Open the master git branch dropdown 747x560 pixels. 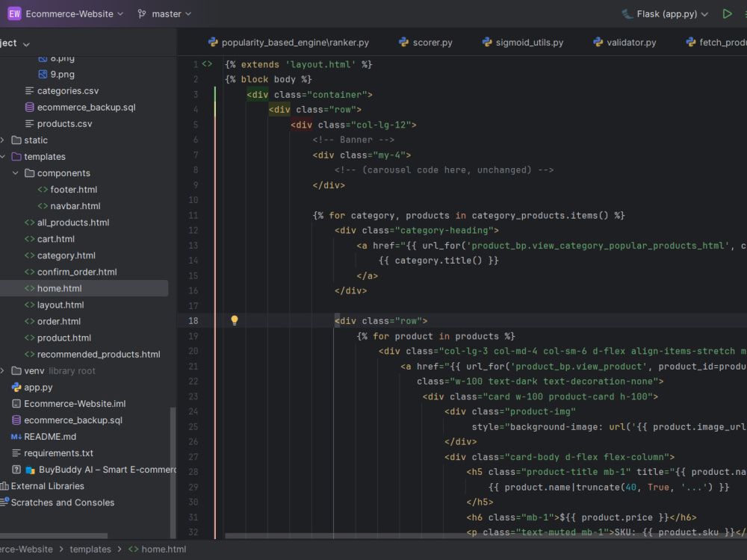click(171, 13)
